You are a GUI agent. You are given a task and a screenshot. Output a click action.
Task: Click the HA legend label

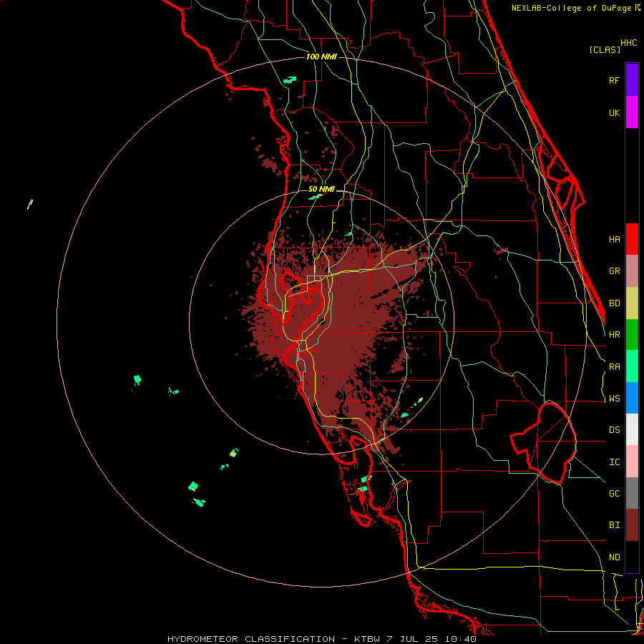[x=614, y=240]
